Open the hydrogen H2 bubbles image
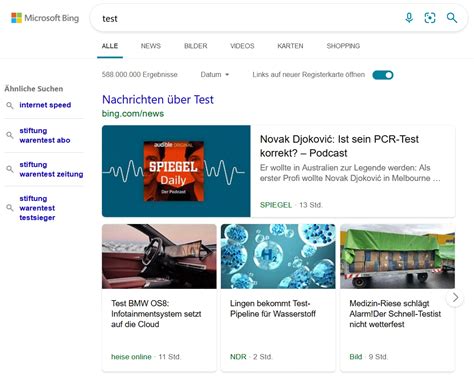The height and width of the screenshot is (378, 474). [278, 256]
